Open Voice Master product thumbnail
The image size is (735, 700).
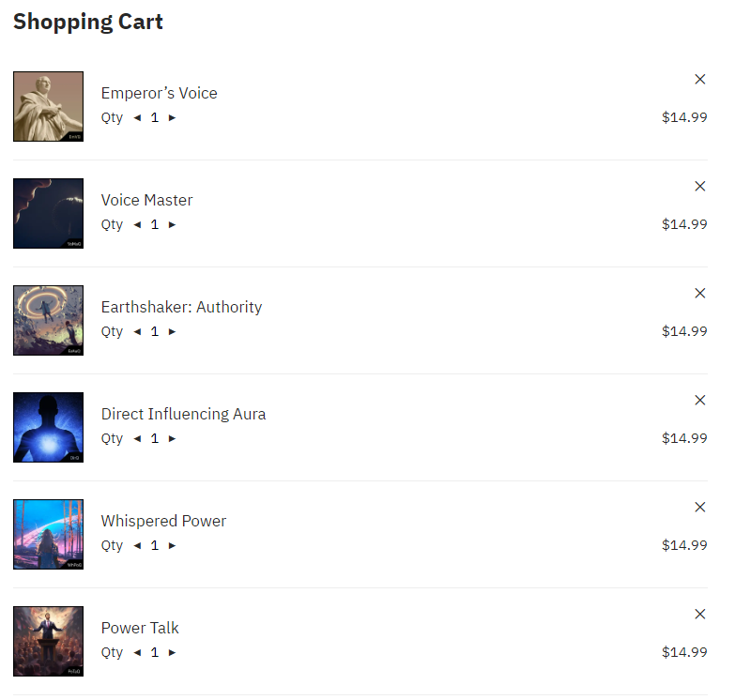[x=48, y=213]
